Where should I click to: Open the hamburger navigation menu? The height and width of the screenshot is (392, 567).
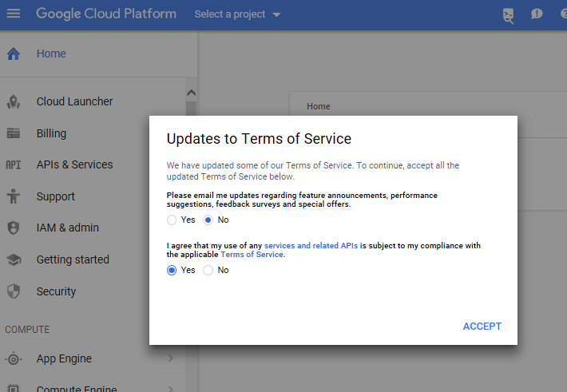(x=14, y=14)
